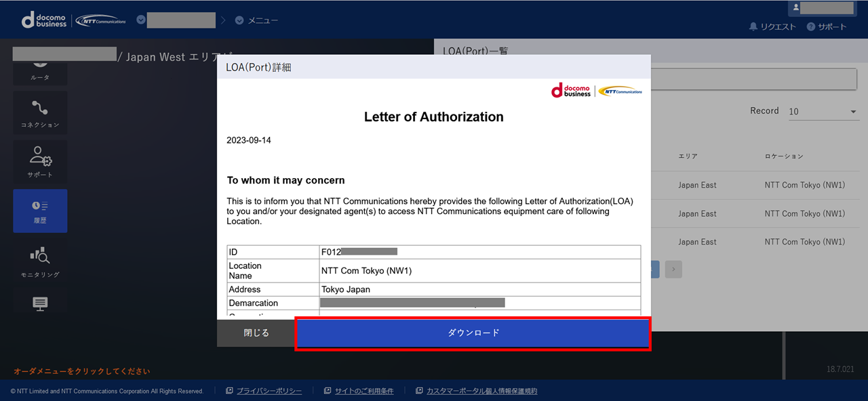Expand the Record count dropdown
Viewport: 868px width, 401px height.
(823, 112)
